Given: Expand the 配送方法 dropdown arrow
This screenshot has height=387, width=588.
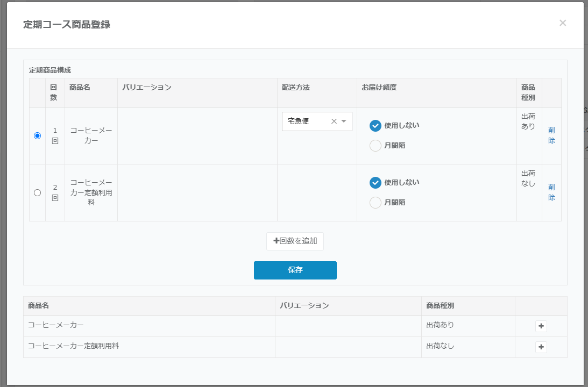Looking at the screenshot, I should 344,121.
